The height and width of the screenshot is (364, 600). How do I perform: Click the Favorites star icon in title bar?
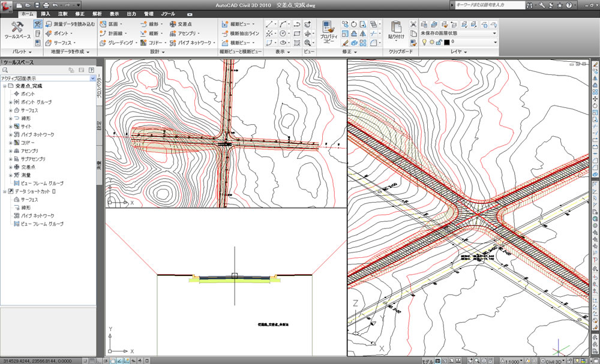click(559, 5)
